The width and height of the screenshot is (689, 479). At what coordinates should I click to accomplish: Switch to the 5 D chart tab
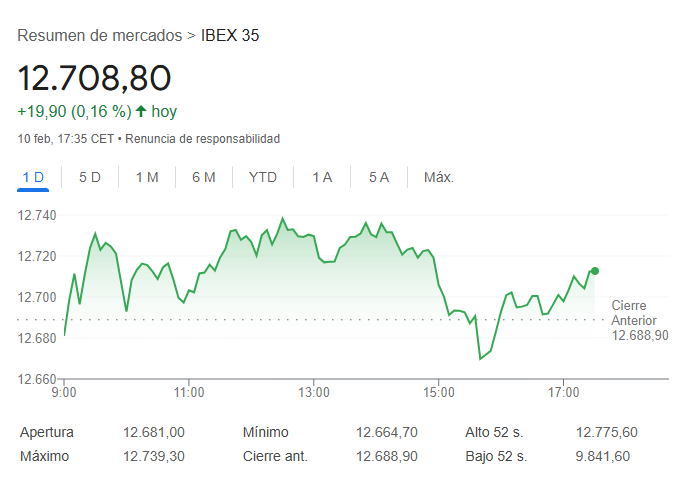(90, 177)
